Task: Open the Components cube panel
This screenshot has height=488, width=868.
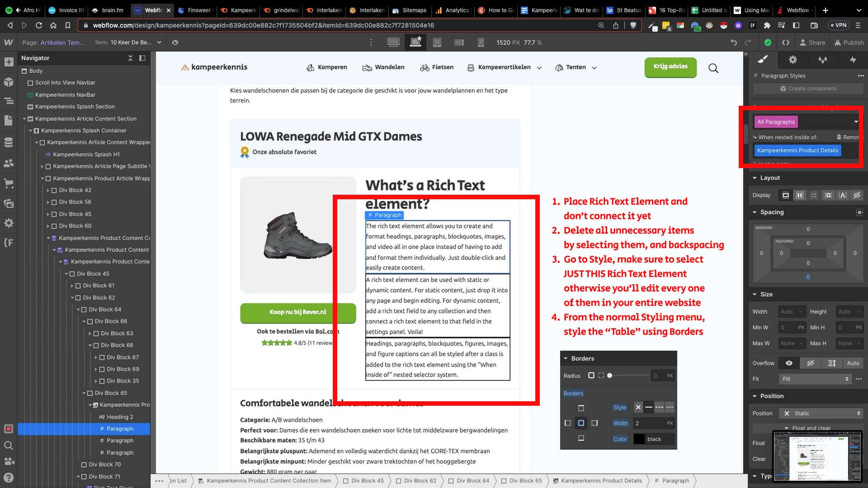Action: tap(9, 82)
